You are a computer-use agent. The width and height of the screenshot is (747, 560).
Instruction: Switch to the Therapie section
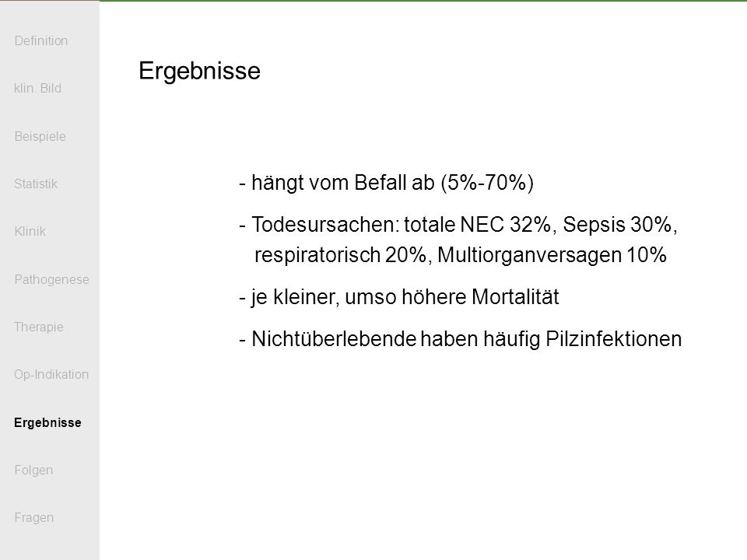tap(39, 327)
